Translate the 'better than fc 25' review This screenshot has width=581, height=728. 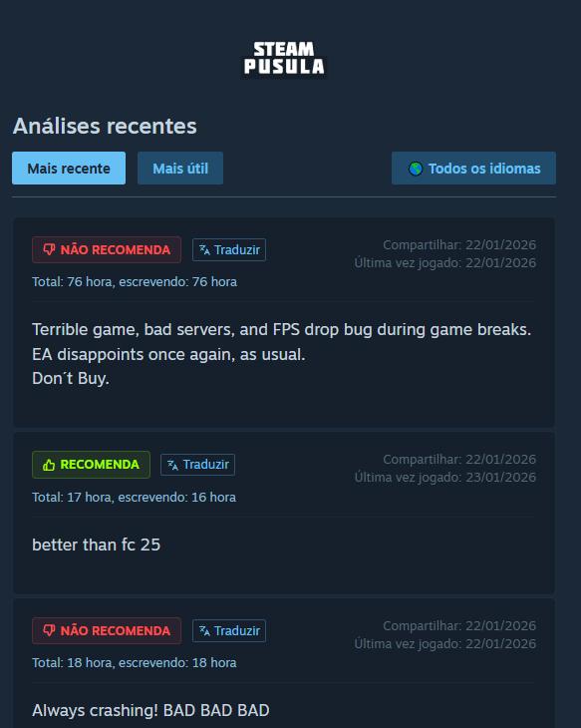197,465
